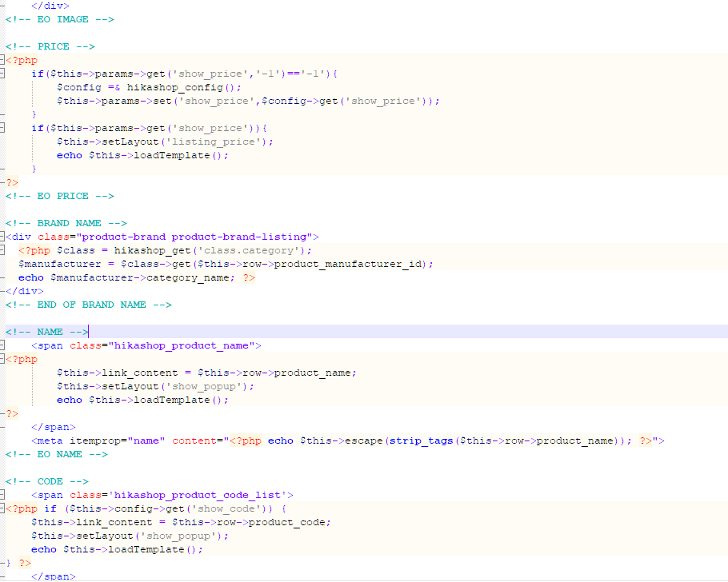Viewport: 728px width, 582px height.
Task: Click the "config->get('show_code')" condition line
Action: [146, 508]
